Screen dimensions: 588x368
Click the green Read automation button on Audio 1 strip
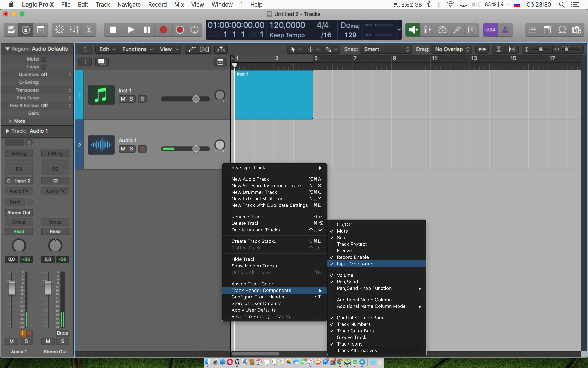(x=19, y=231)
